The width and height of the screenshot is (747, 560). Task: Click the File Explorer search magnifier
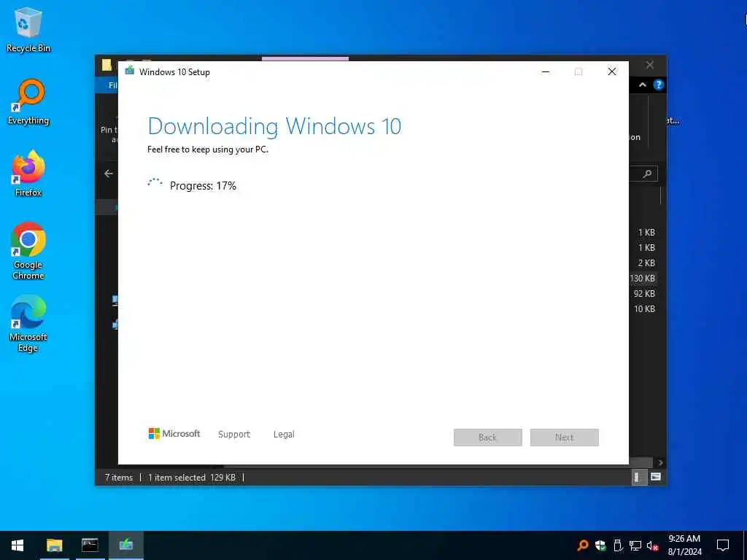tap(647, 174)
